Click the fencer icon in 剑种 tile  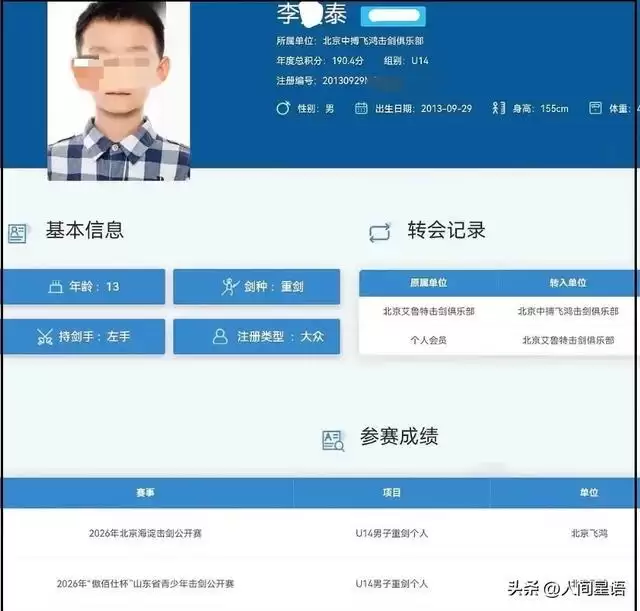coord(230,287)
